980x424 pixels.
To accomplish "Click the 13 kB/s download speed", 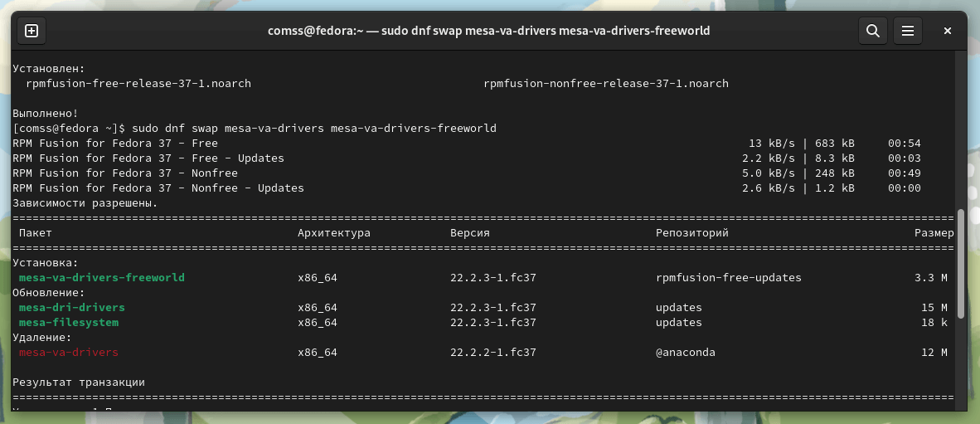I will [x=772, y=144].
